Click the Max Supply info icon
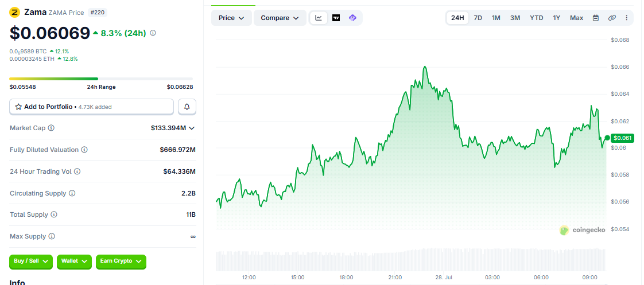The height and width of the screenshot is (285, 644). [52, 236]
